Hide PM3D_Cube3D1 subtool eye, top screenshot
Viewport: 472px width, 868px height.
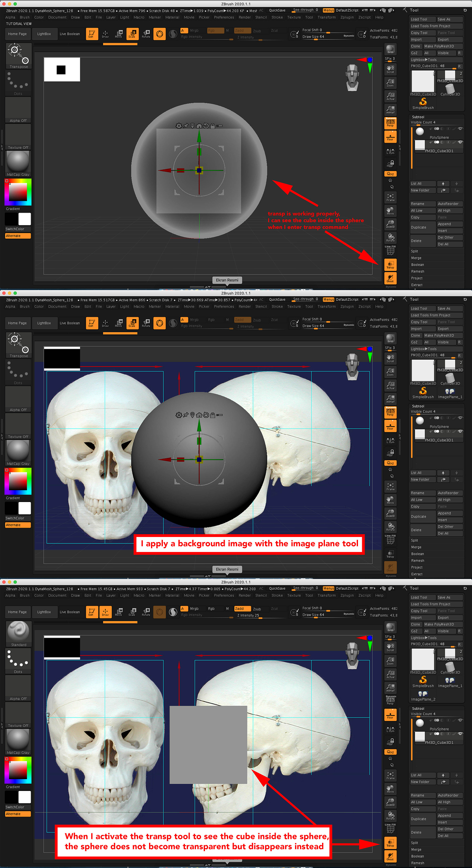tap(460, 142)
